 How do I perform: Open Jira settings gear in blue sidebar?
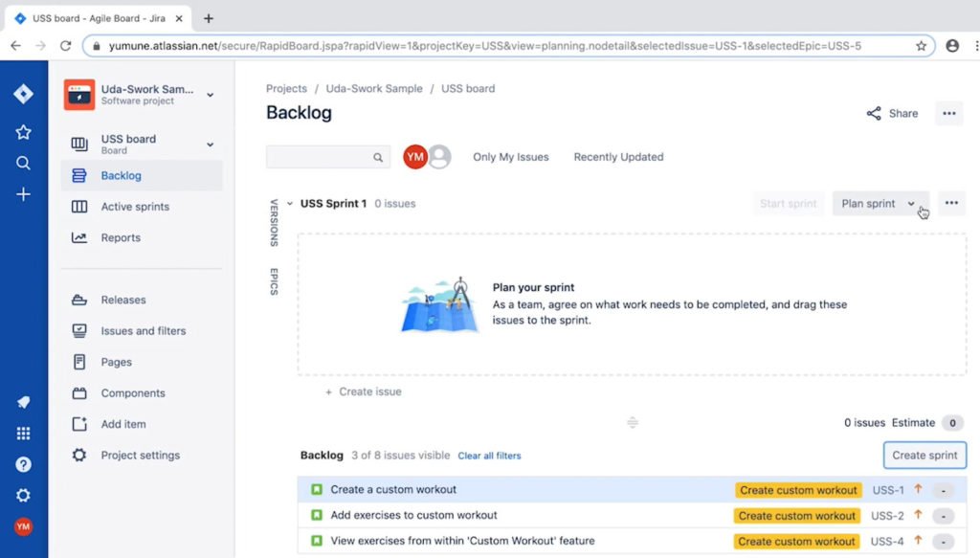point(23,496)
